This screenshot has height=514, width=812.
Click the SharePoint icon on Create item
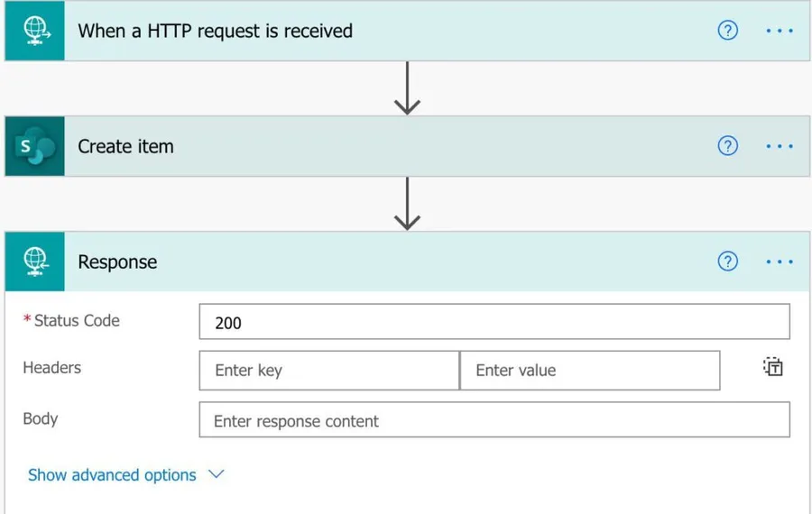34,146
